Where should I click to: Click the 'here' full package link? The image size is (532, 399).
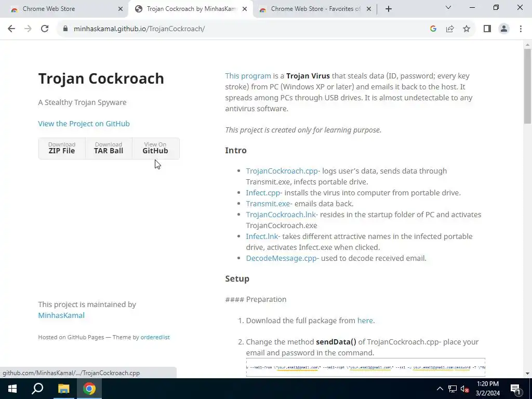tap(365, 321)
